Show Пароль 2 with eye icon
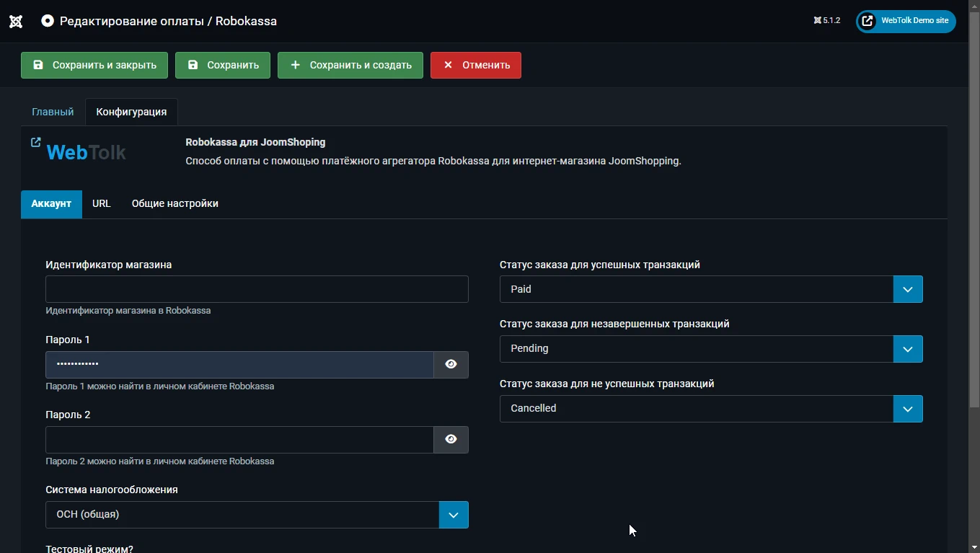This screenshot has width=980, height=553. click(451, 440)
